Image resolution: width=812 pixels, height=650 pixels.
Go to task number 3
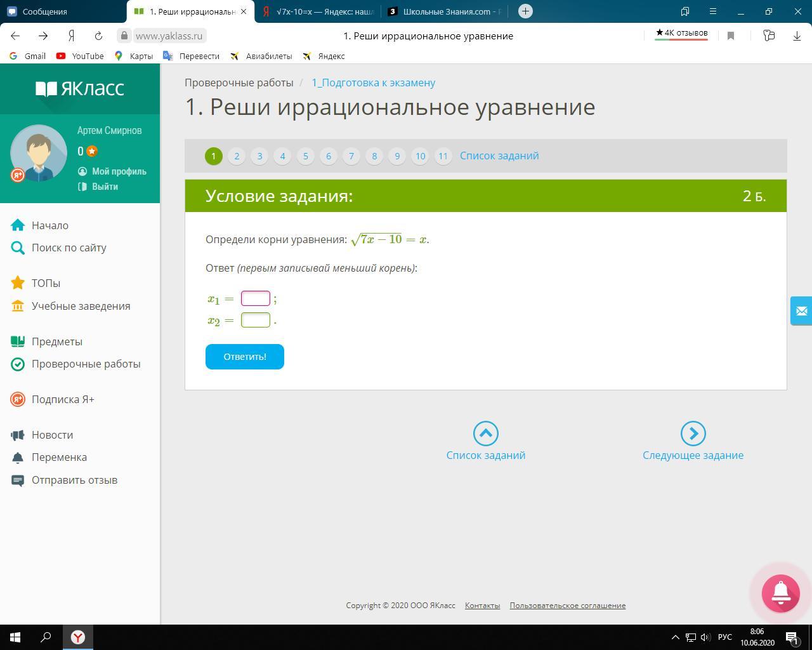[259, 156]
